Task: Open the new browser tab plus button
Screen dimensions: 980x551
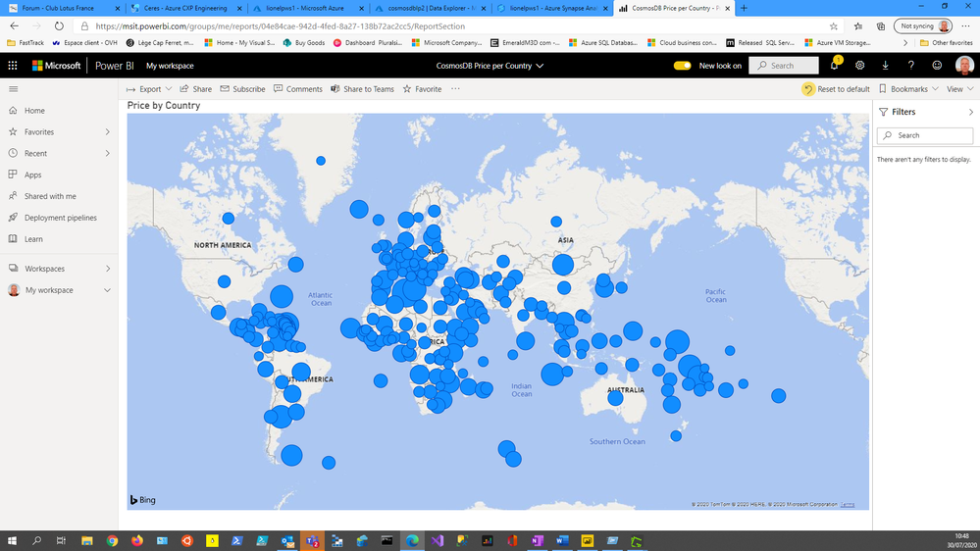Action: coord(744,8)
